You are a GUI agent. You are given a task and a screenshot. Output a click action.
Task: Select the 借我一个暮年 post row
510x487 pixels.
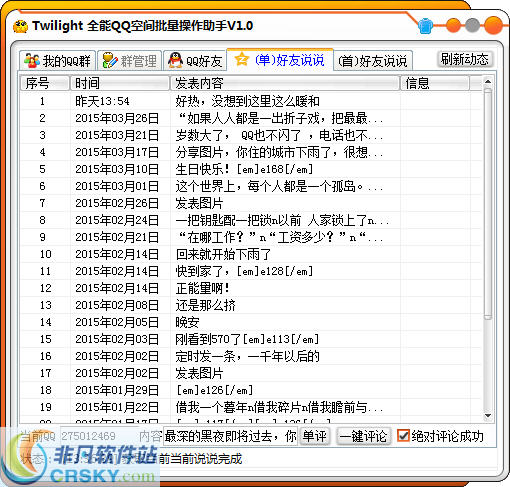(x=251, y=407)
